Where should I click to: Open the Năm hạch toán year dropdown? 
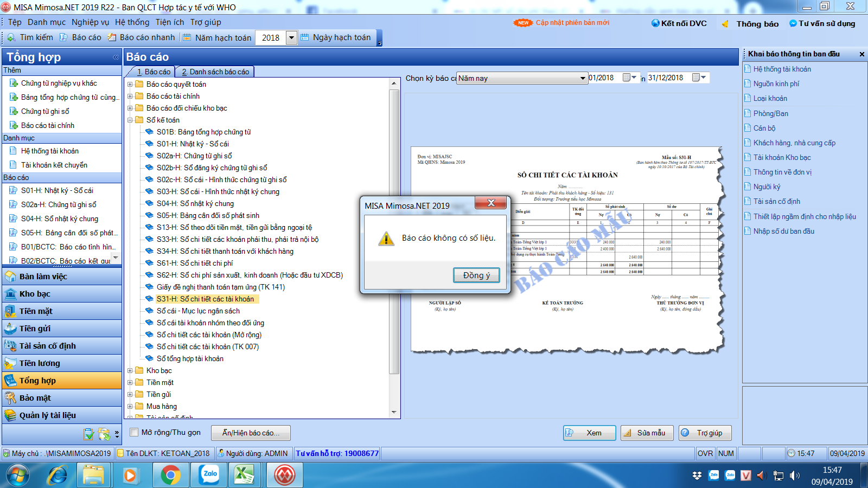coord(291,37)
